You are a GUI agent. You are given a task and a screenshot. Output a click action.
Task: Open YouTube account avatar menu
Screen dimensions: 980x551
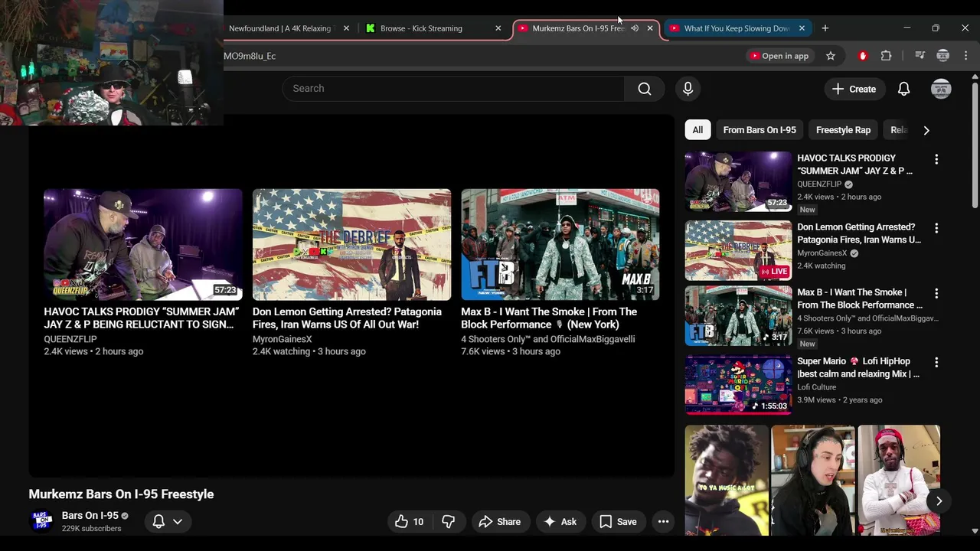[941, 89]
